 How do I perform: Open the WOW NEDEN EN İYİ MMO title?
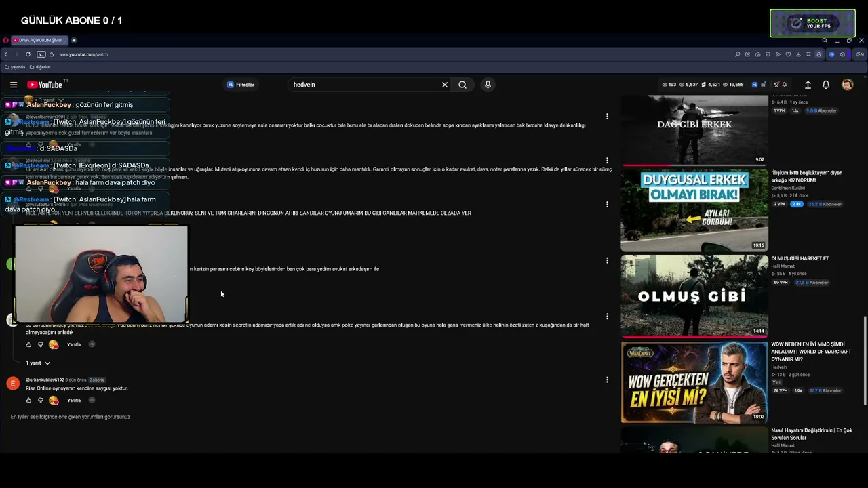point(811,352)
